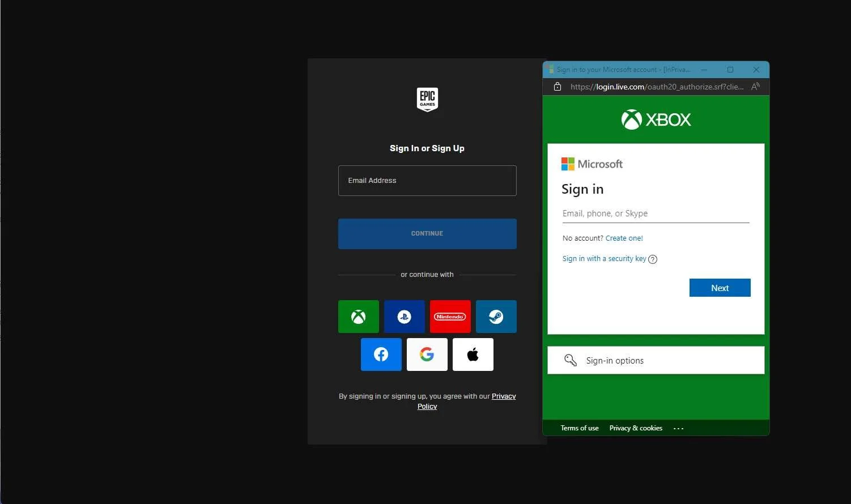Click the Microsoft logo on sign-in card
The height and width of the screenshot is (504, 851).
point(592,164)
